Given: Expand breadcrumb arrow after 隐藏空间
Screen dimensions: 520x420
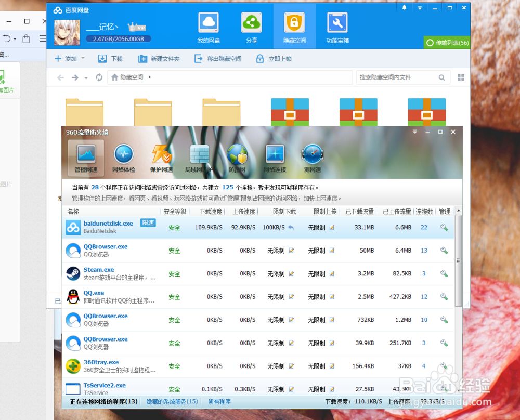Looking at the screenshot, I should 150,77.
